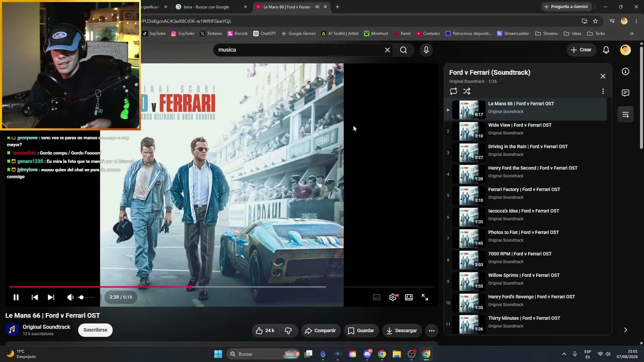The image size is (644, 362).
Task: Open the Minehost bookmark
Action: pos(376,34)
